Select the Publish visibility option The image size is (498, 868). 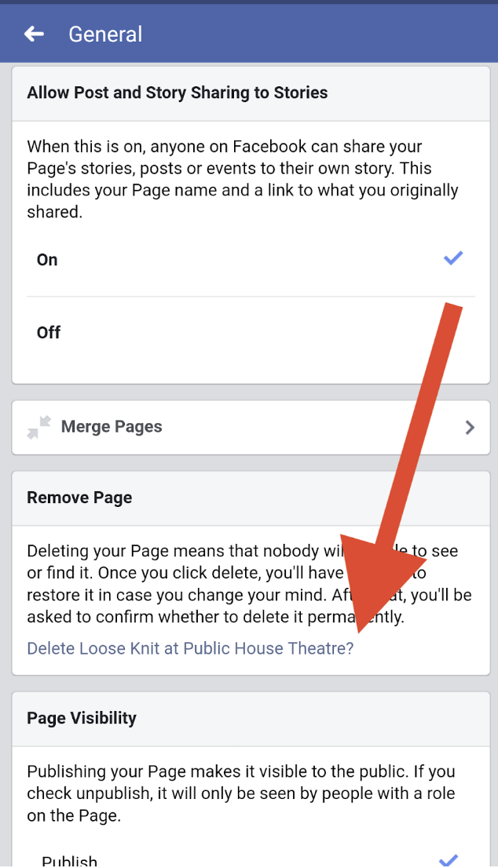251,861
